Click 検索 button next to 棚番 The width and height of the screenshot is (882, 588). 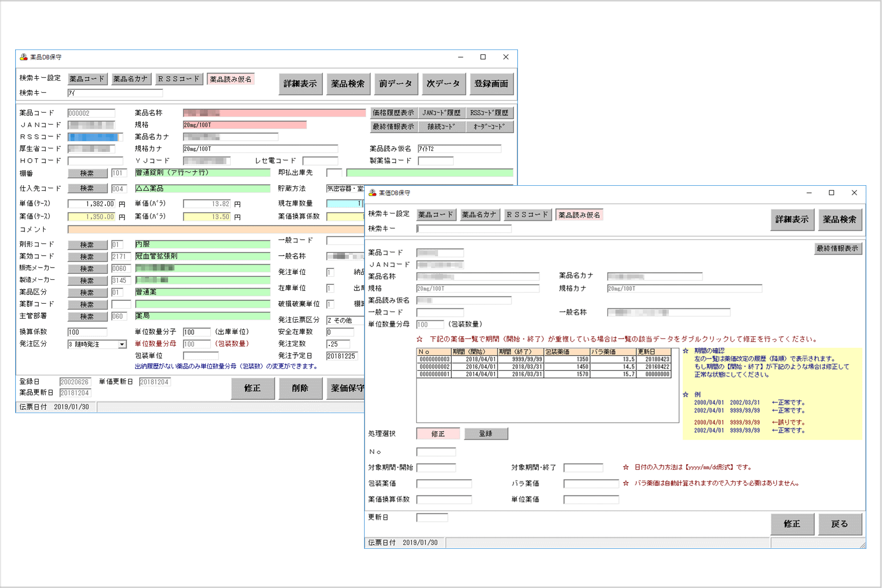87,173
